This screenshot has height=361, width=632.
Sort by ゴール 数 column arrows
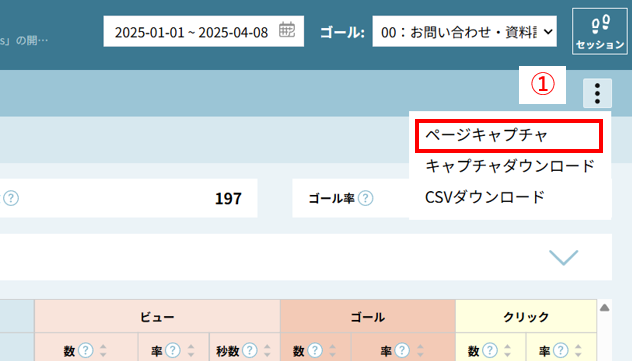[333, 351]
